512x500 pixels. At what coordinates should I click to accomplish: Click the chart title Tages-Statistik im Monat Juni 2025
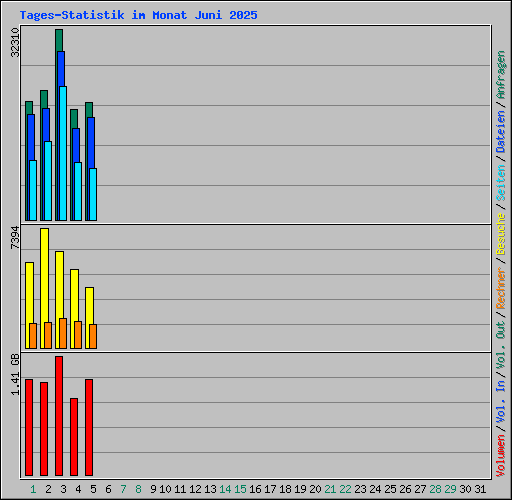(138, 15)
